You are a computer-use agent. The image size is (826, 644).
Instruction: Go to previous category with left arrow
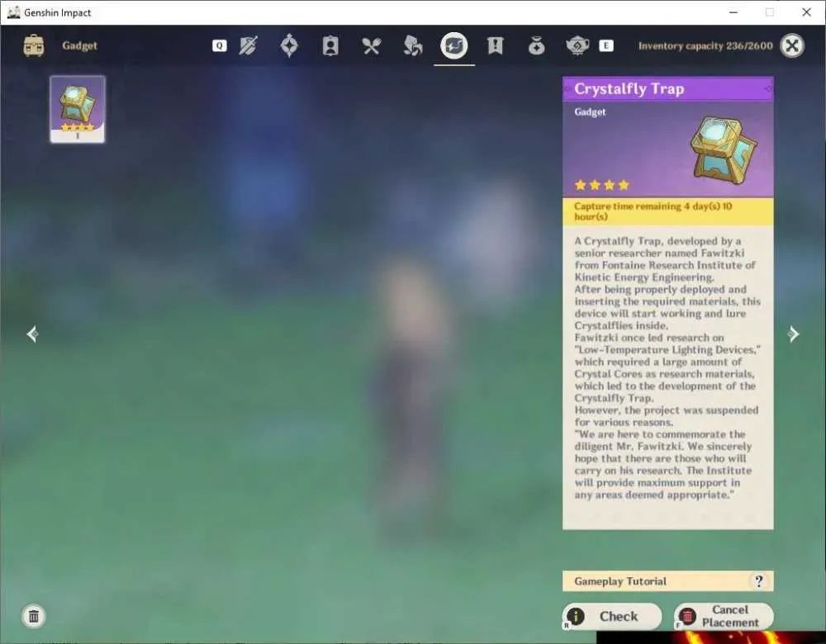coord(32,334)
